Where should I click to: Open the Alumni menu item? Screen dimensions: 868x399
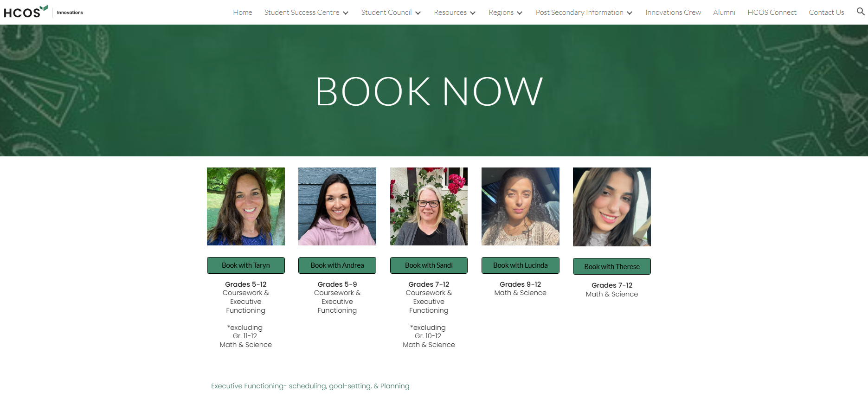(724, 13)
